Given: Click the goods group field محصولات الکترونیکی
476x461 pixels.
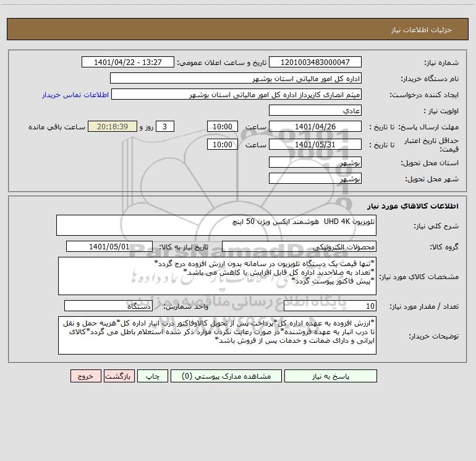Looking at the screenshot, I should [299, 246].
